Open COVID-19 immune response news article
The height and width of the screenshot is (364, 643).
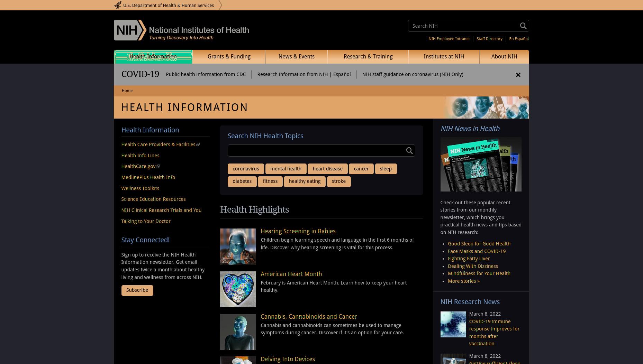pyautogui.click(x=494, y=333)
